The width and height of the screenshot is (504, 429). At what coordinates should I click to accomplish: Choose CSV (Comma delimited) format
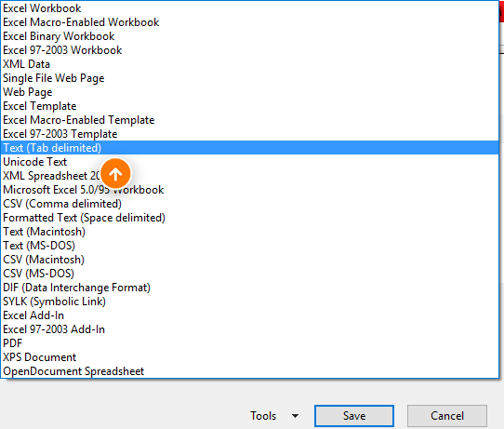tap(249, 204)
